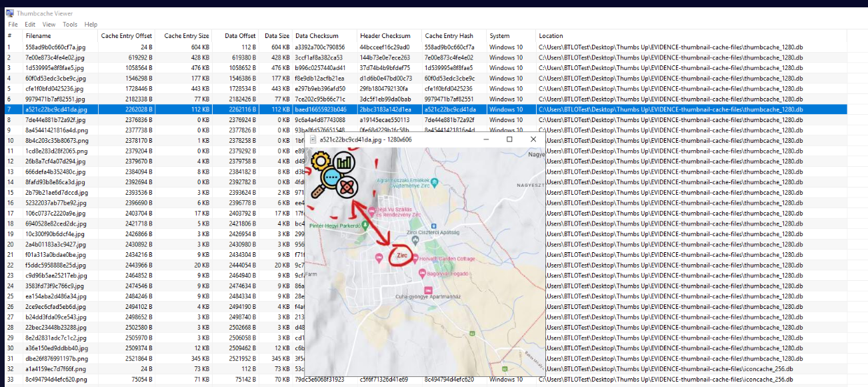Viewport: 868px width, 387px height.
Task: Open the Tools menu
Action: (x=70, y=25)
